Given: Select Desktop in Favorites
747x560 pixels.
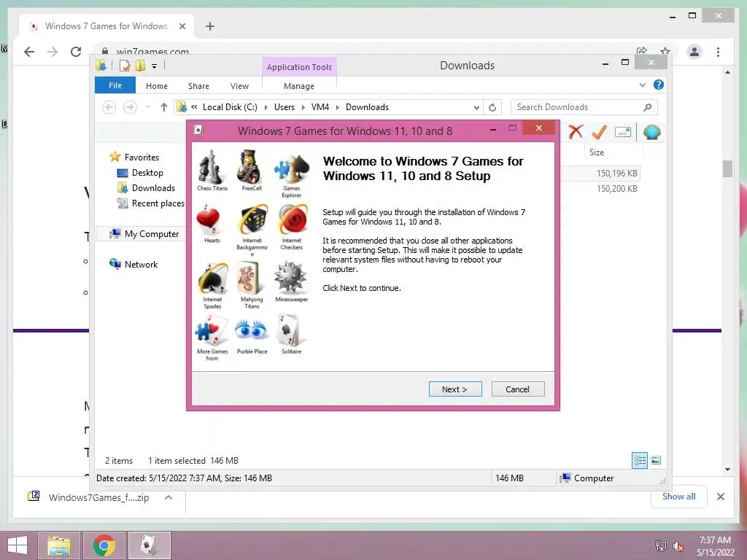Looking at the screenshot, I should click(140, 172).
